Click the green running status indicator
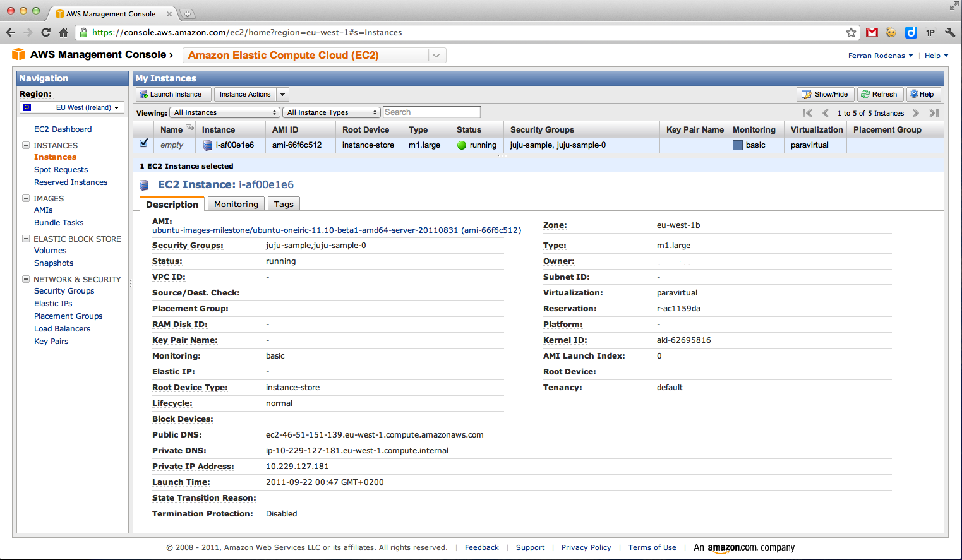The width and height of the screenshot is (962, 560). (x=462, y=145)
